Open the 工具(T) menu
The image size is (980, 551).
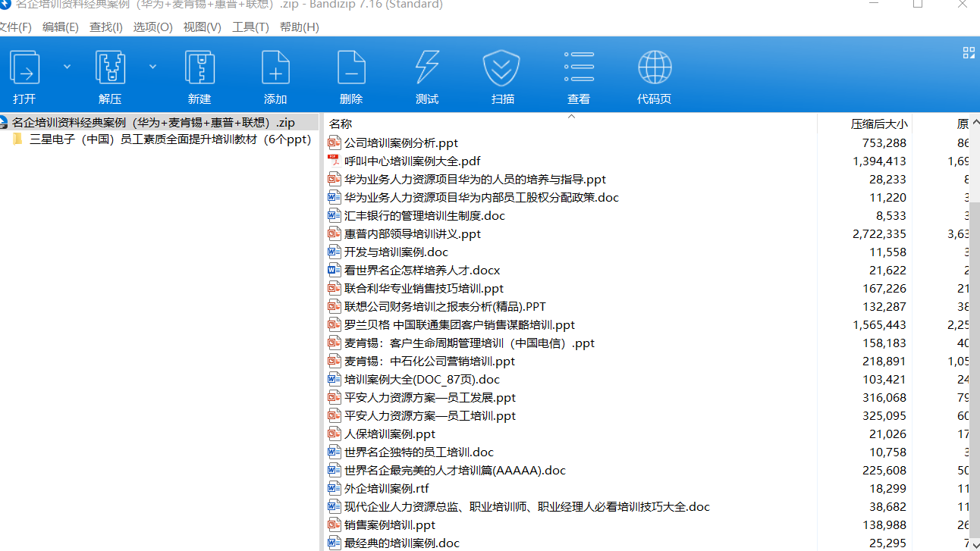tap(251, 27)
